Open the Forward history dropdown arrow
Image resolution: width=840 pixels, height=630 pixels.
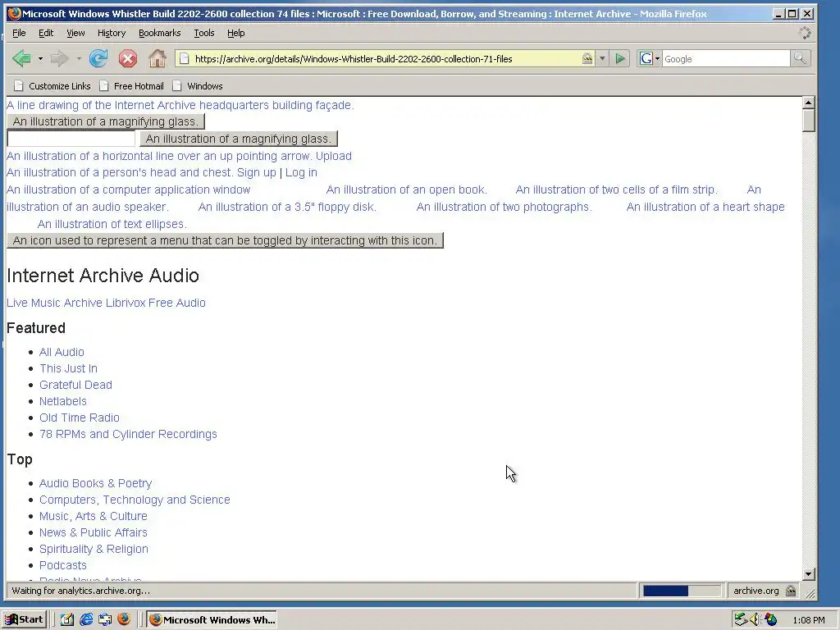79,58
